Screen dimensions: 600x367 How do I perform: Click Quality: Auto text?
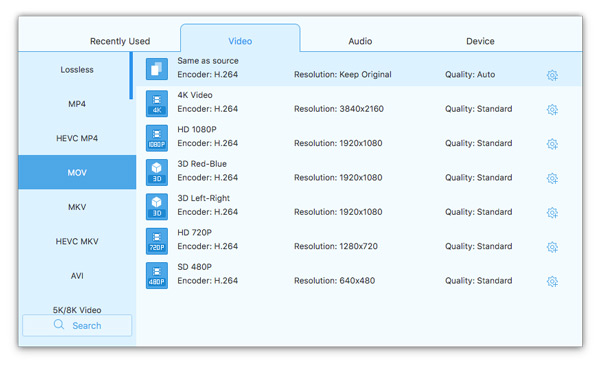click(x=470, y=75)
